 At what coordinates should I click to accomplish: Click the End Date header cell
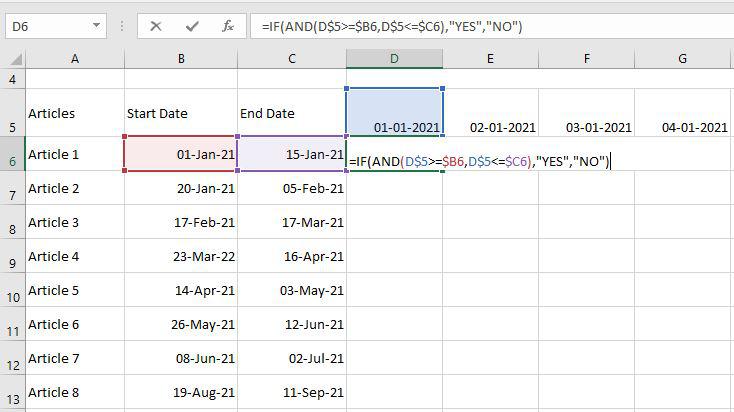pos(292,112)
